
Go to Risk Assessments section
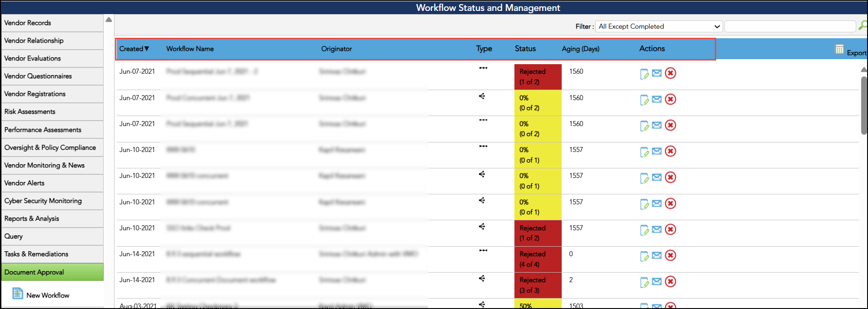(x=30, y=111)
